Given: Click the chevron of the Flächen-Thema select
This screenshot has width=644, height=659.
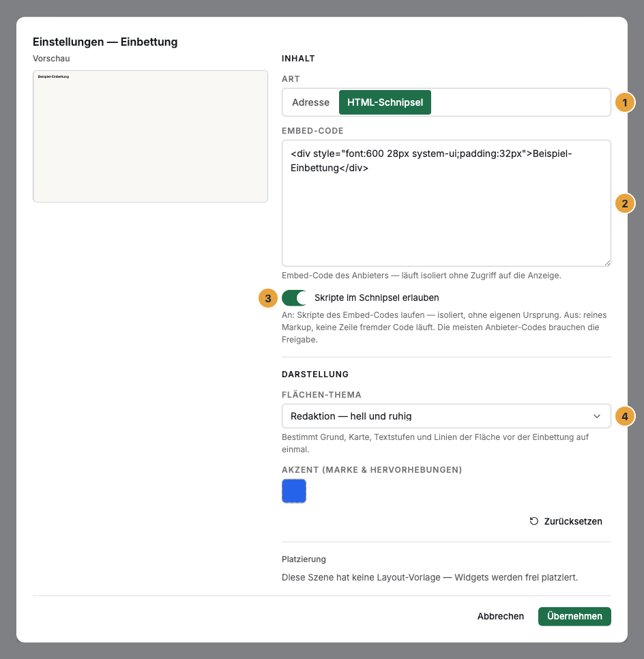Looking at the screenshot, I should [x=596, y=416].
